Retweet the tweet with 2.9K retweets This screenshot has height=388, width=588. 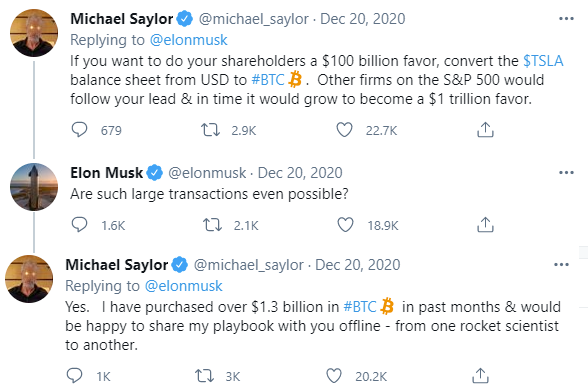(210, 130)
